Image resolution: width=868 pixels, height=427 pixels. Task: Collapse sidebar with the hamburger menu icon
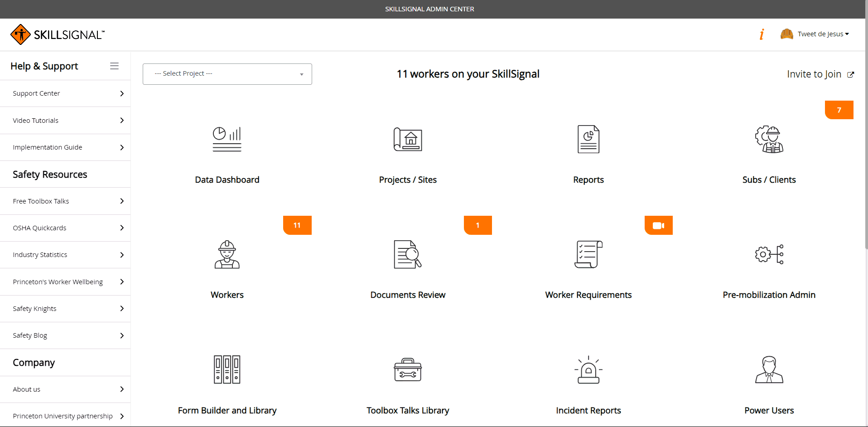(x=114, y=66)
